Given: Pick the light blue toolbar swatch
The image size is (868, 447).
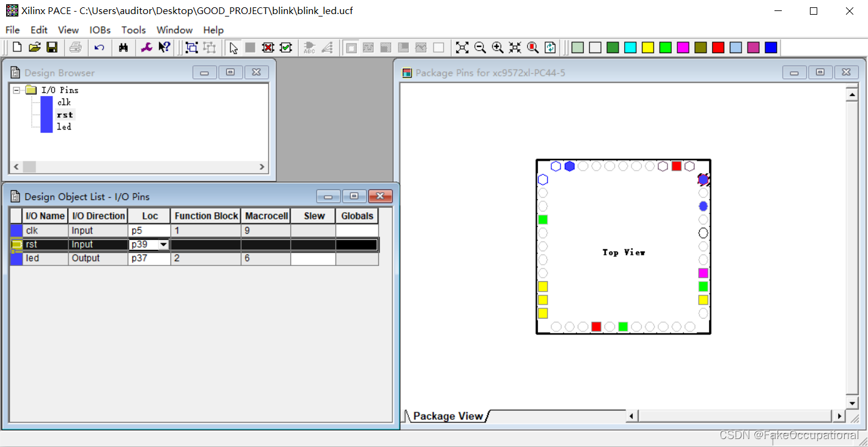Looking at the screenshot, I should coord(736,48).
